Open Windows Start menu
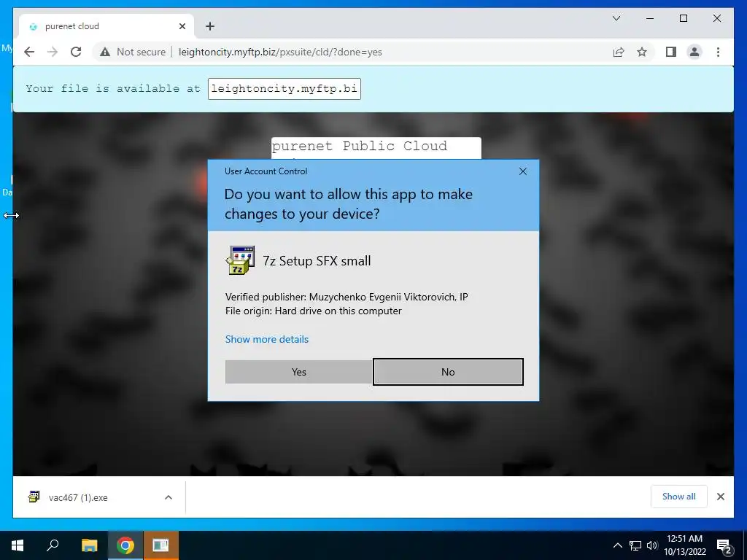The image size is (747, 560). click(x=18, y=545)
